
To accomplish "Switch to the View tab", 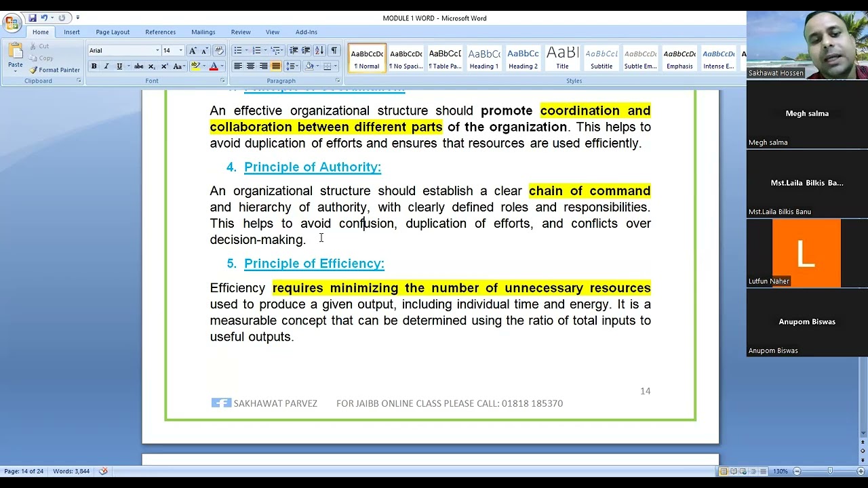I will click(273, 32).
